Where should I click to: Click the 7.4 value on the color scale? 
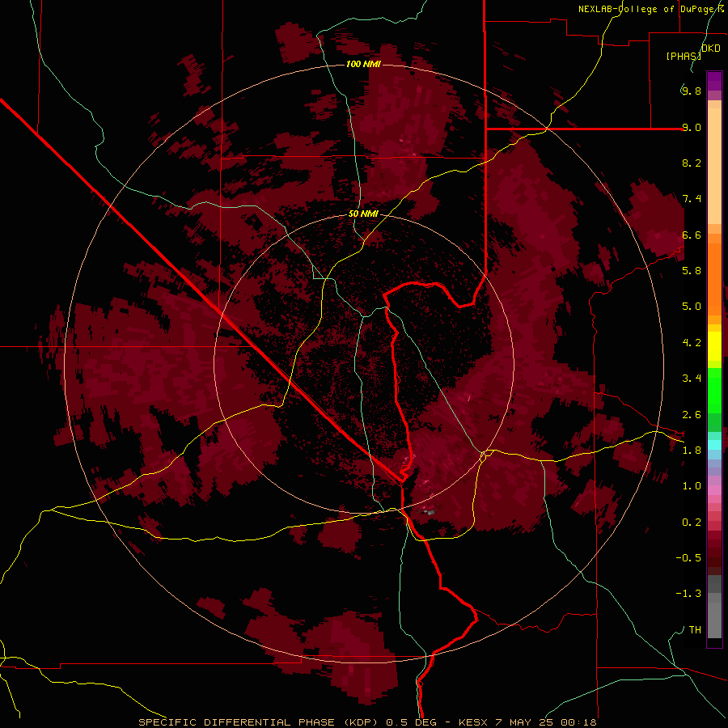point(692,199)
